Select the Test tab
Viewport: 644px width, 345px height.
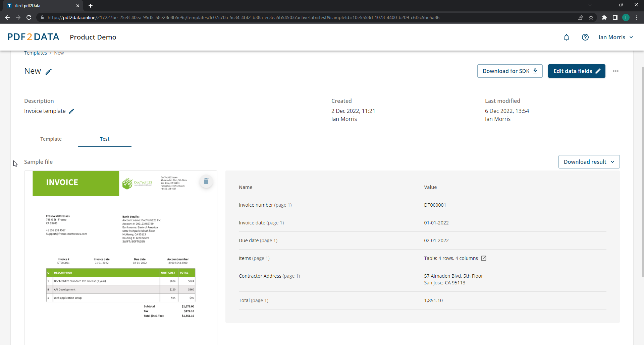(105, 139)
